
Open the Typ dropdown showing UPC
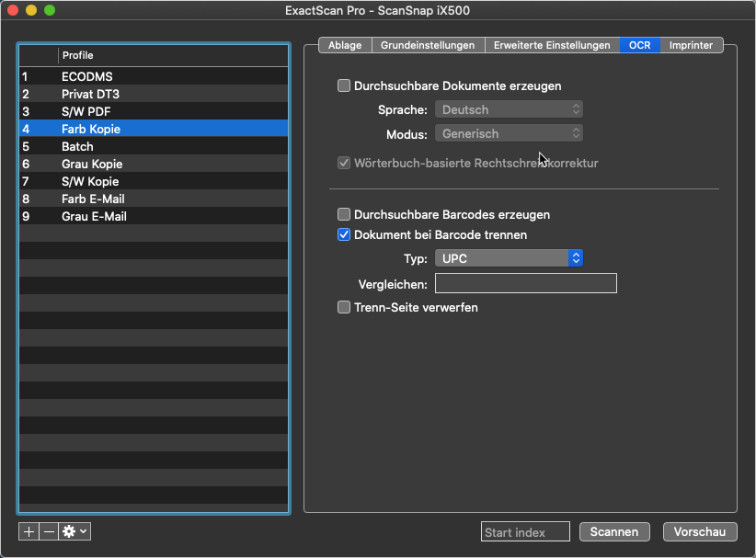click(x=509, y=258)
